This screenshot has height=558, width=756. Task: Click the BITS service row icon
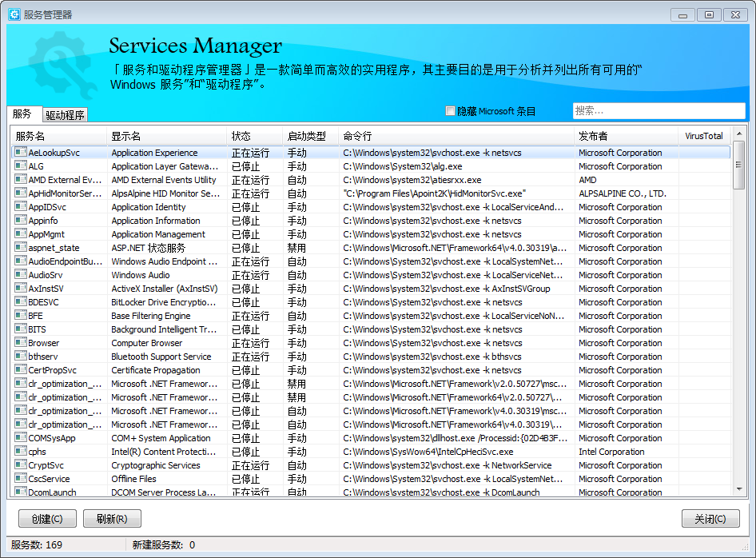point(21,329)
